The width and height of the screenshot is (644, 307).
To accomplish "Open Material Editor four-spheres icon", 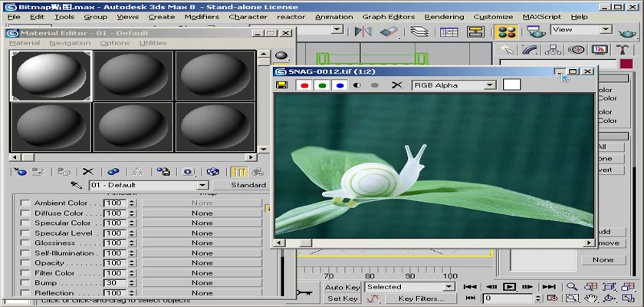I will coord(505,31).
